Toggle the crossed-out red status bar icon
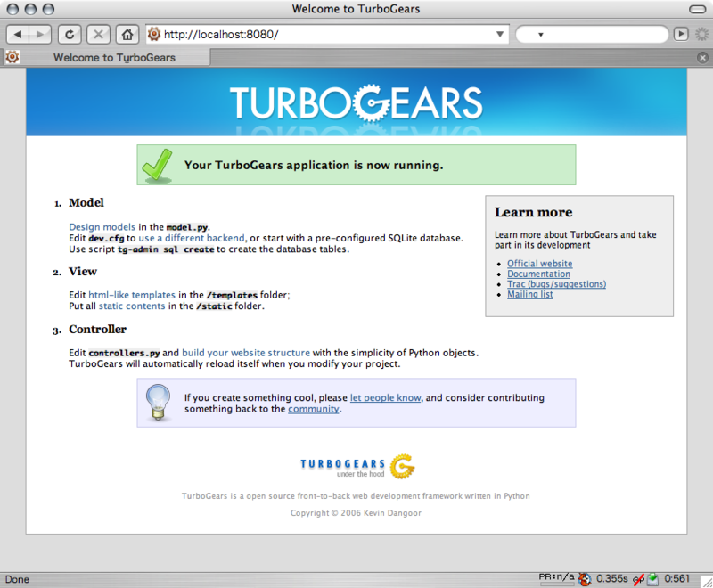The height and width of the screenshot is (588, 713). click(x=638, y=579)
